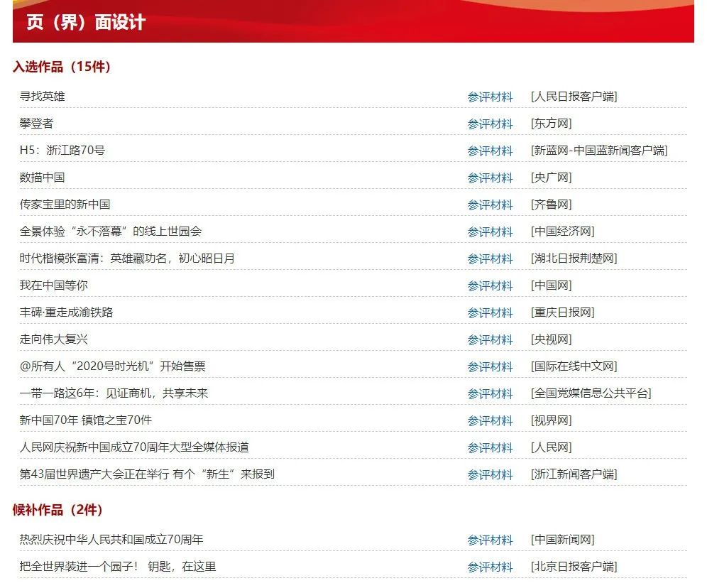Click the title 丰碑·重走成渝铁路
707x588 pixels.
tap(66, 312)
